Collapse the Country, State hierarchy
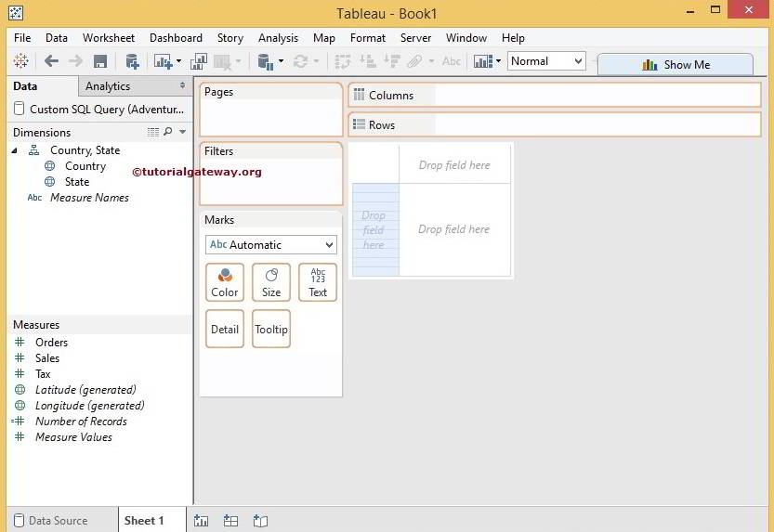The image size is (774, 532). 15,150
